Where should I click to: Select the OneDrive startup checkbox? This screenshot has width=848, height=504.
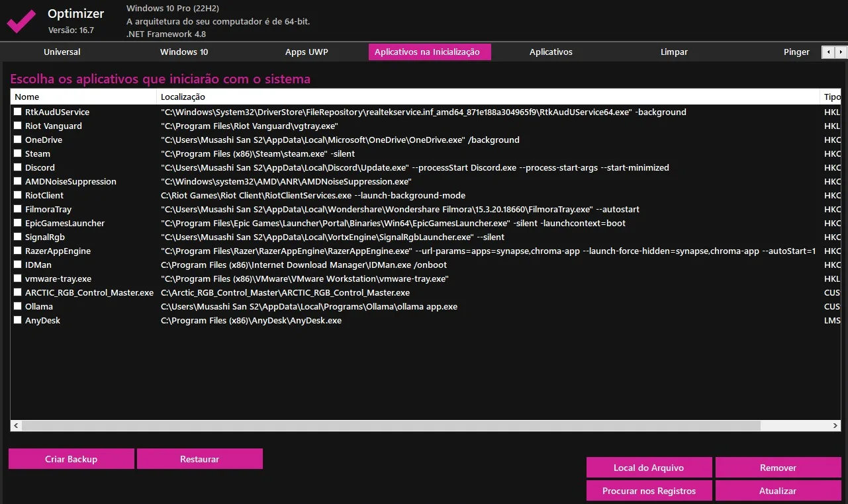point(18,140)
